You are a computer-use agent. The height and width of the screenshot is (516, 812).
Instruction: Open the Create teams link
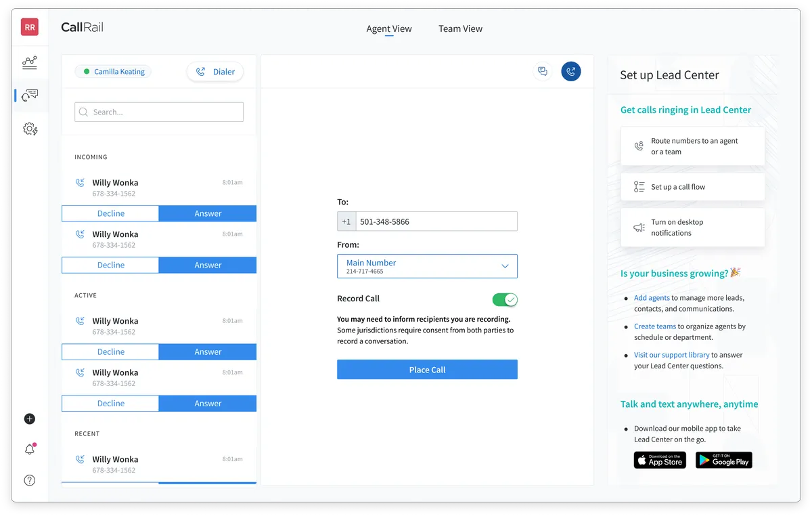(655, 326)
